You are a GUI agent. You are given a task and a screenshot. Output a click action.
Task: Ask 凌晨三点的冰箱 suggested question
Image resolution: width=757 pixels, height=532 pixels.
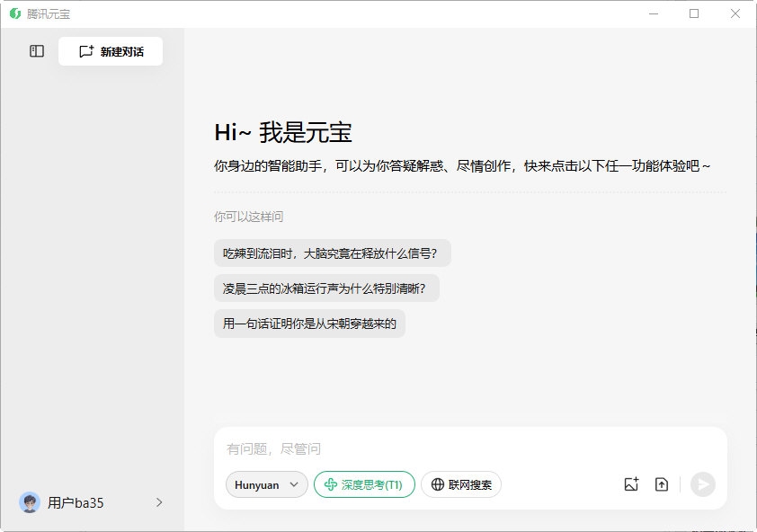pyautogui.click(x=326, y=288)
